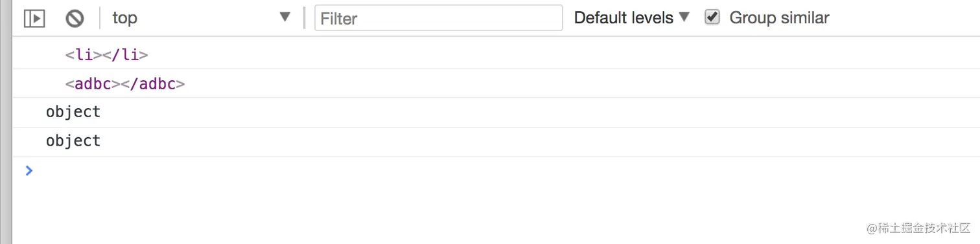The image size is (980, 244).
Task: Click the second "object" log message
Action: tap(73, 141)
